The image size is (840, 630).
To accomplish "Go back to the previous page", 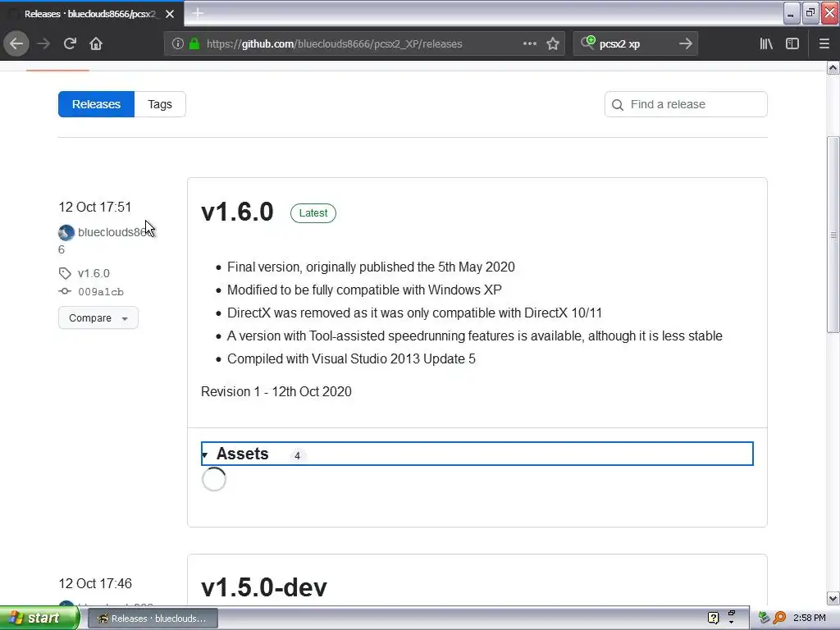I will (16, 43).
